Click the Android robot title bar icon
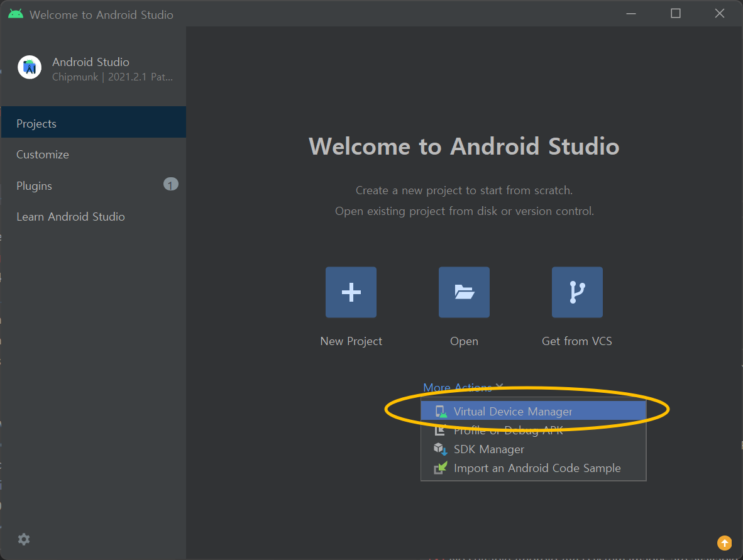This screenshot has height=560, width=743. [16, 14]
